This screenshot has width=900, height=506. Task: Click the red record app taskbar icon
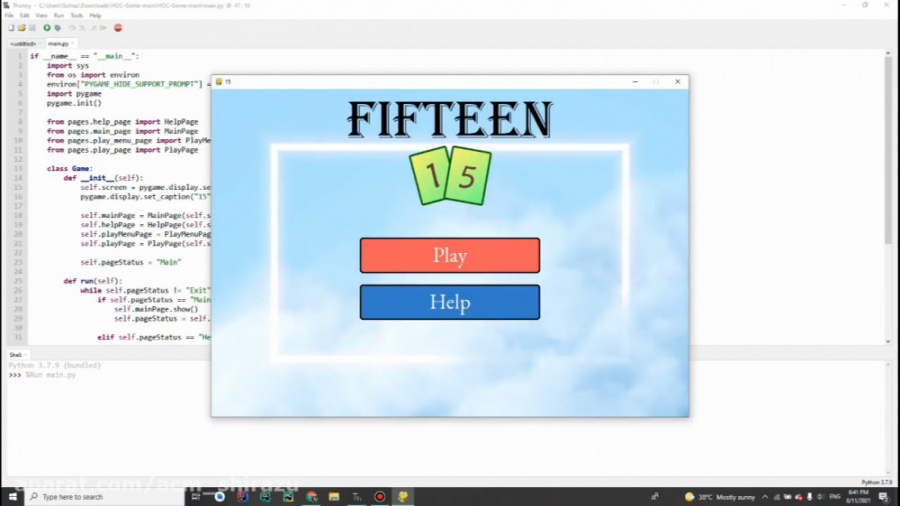379,497
